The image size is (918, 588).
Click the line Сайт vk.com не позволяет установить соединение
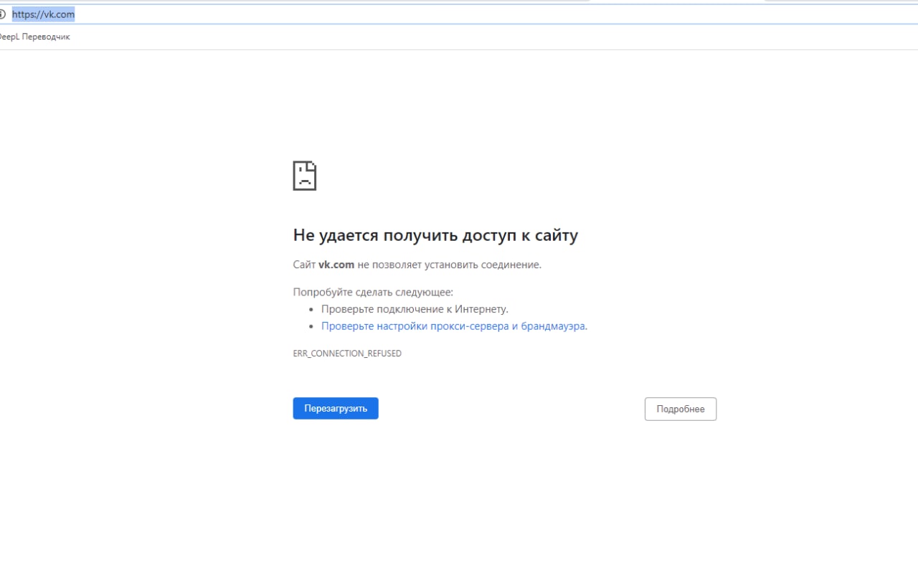click(417, 265)
